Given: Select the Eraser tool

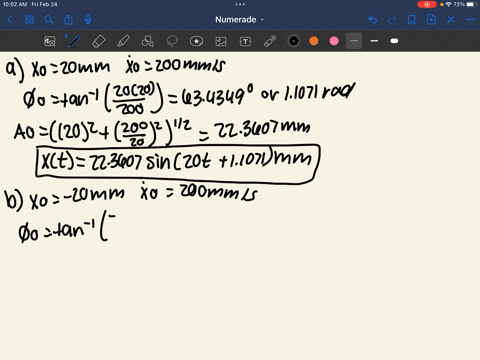Looking at the screenshot, I should pos(98,41).
